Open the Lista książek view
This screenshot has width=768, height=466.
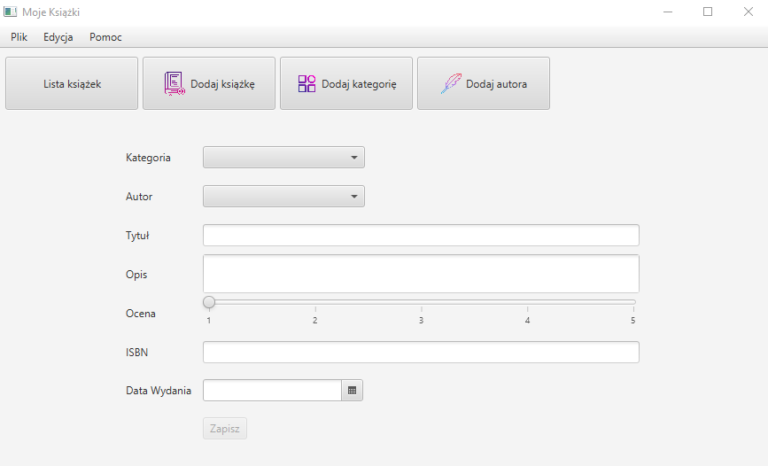coord(71,84)
